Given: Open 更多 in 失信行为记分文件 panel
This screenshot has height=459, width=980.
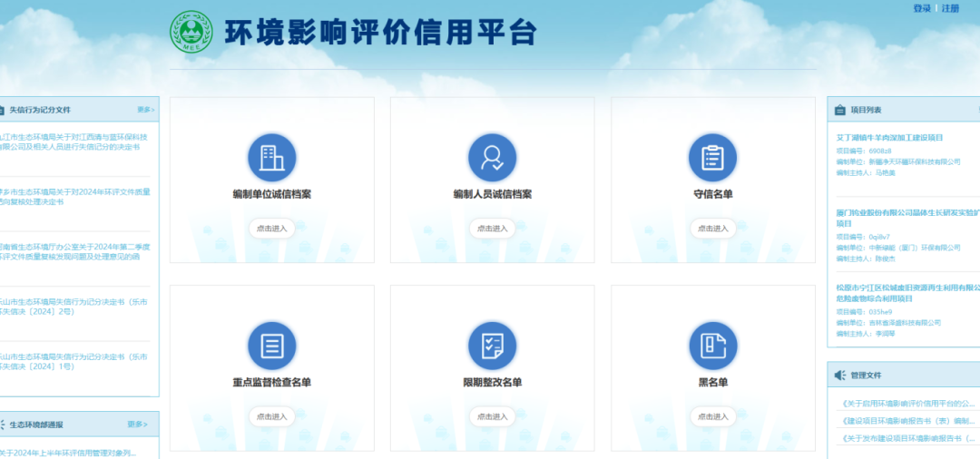Looking at the screenshot, I should 146,110.
